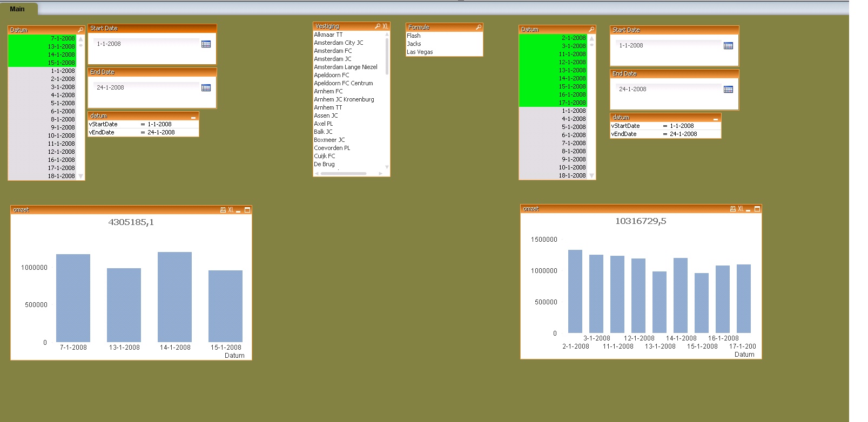The image size is (868, 422).
Task: Maximize the omzet chart totaling 4305185,1
Action: click(247, 210)
